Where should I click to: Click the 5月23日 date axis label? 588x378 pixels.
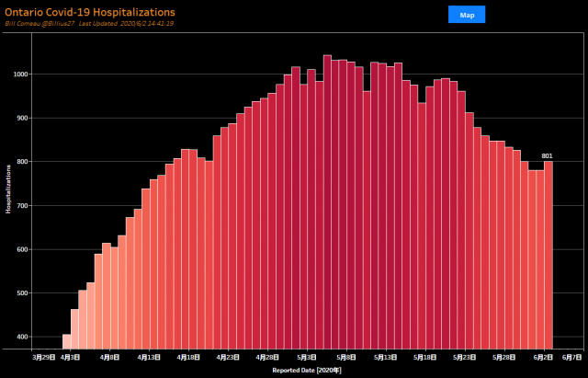point(464,358)
